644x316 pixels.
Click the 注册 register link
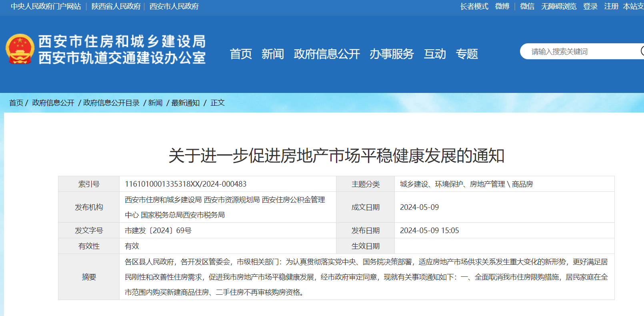pos(611,6)
